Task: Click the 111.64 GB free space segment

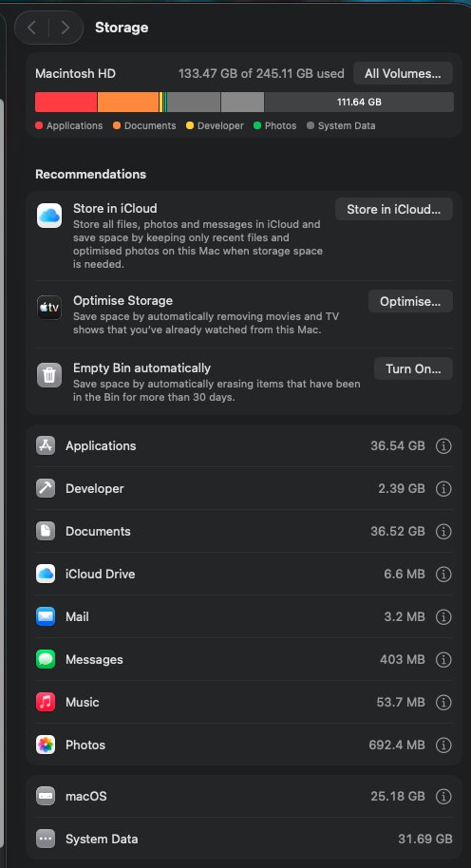Action: (359, 102)
